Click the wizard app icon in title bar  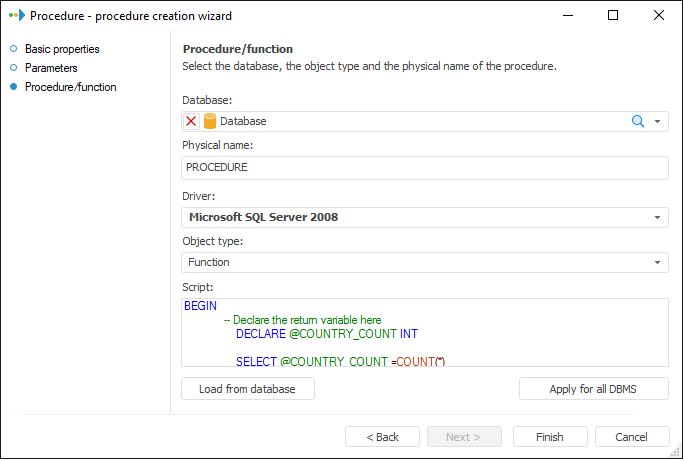[15, 16]
